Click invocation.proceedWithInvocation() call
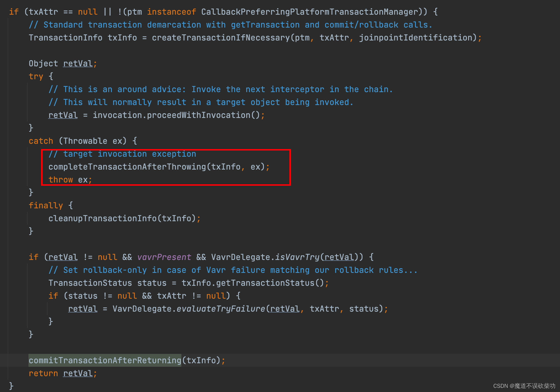The width and height of the screenshot is (560, 392). (176, 115)
